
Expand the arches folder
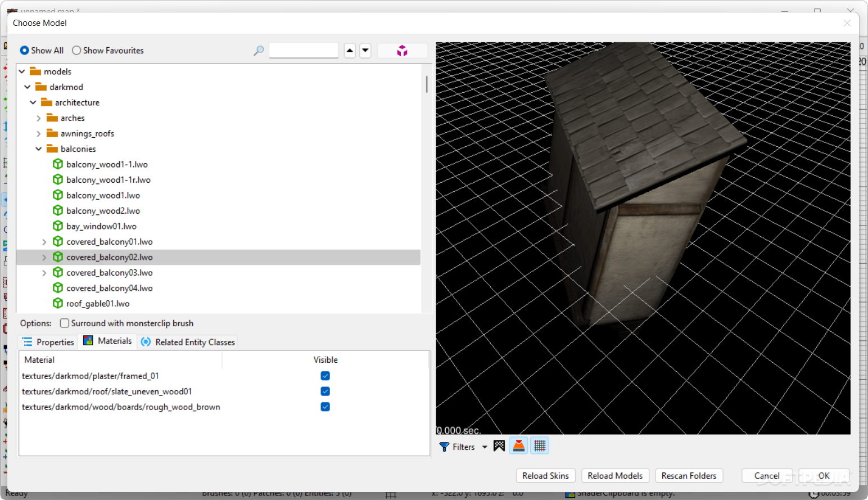click(x=39, y=118)
